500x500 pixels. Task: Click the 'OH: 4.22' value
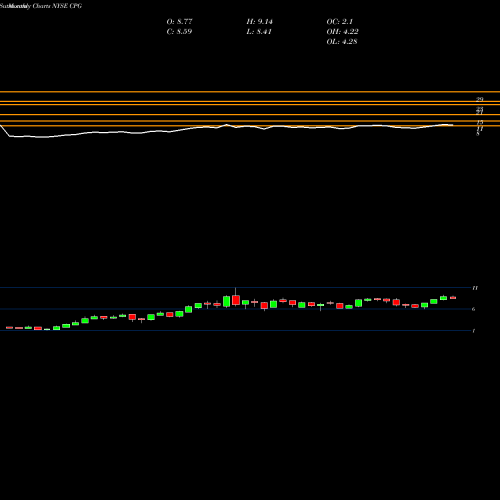[x=342, y=32]
